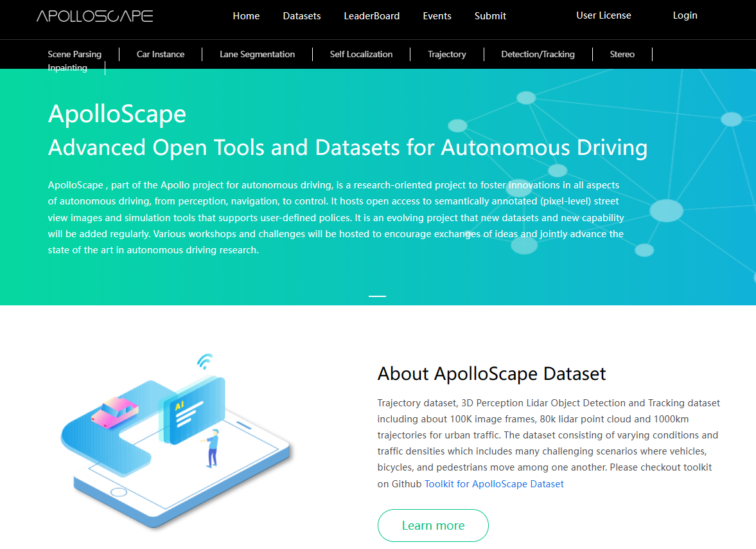Click the Advanced Open Tools banner heading

347,148
